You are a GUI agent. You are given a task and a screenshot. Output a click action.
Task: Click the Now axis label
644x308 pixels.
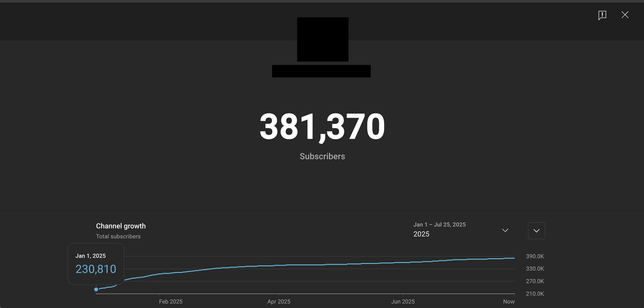click(x=509, y=302)
